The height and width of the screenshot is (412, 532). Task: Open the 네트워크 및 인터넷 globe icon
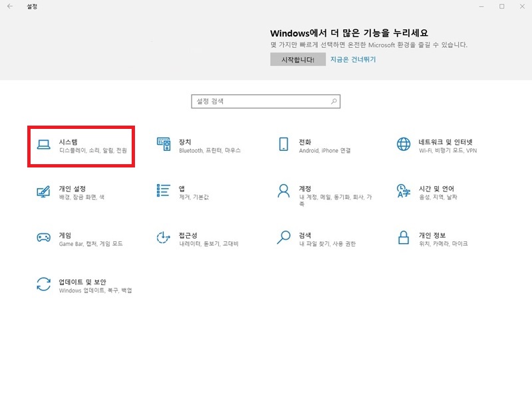click(404, 144)
